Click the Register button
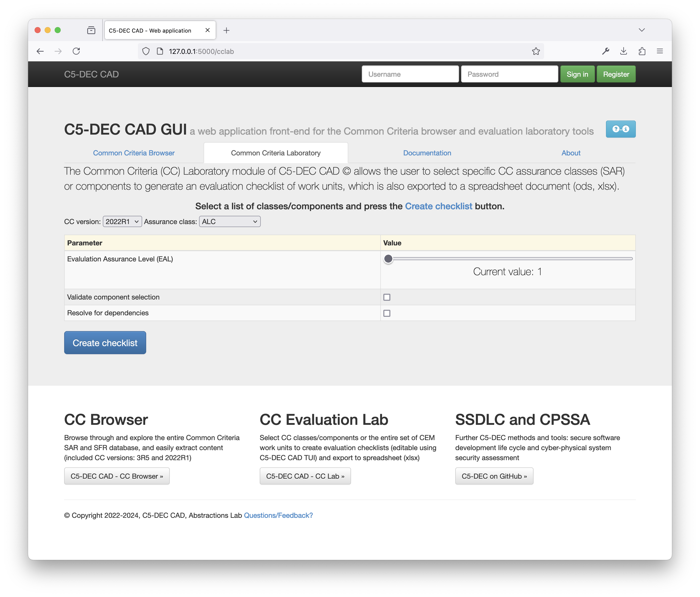The height and width of the screenshot is (597, 700). 616,74
